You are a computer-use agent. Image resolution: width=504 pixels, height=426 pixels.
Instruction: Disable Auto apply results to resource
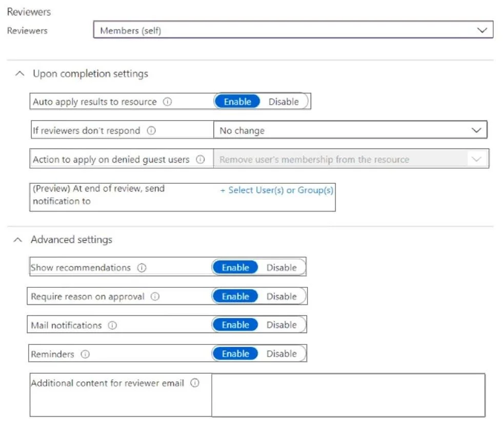point(284,102)
